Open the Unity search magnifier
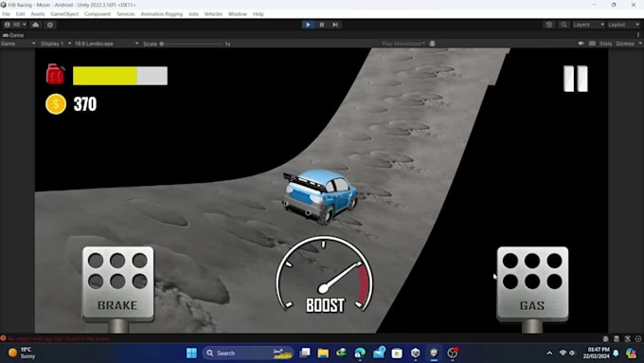The height and width of the screenshot is (363, 644). pyautogui.click(x=563, y=25)
